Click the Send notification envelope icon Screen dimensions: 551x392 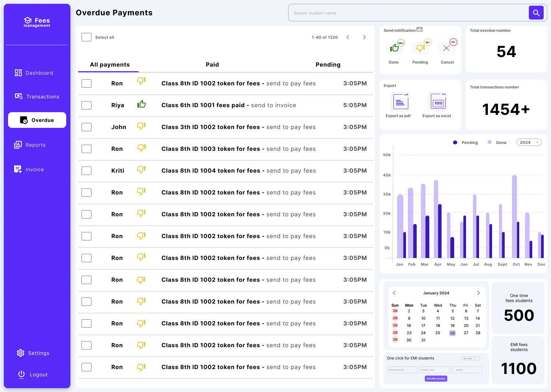click(x=420, y=30)
